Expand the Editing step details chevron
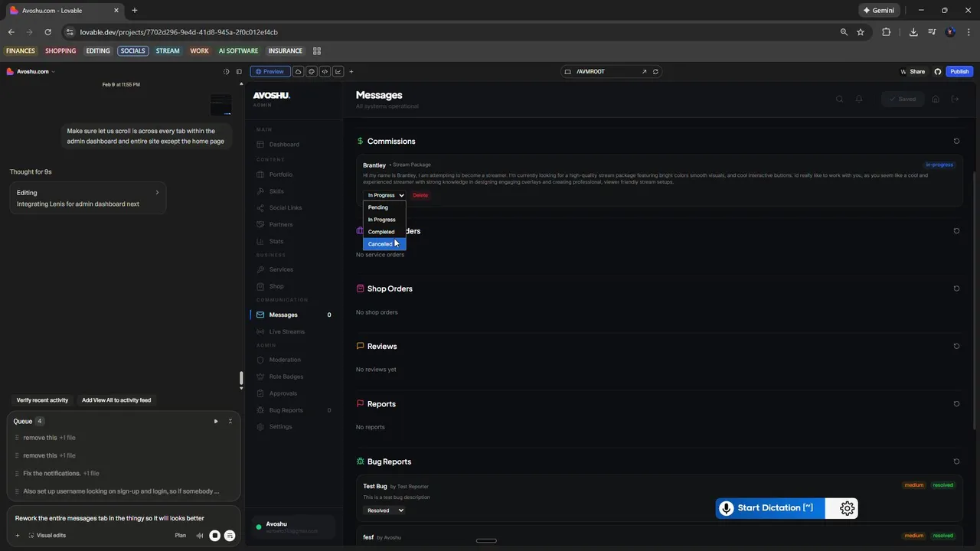Image resolution: width=980 pixels, height=551 pixels. point(157,193)
